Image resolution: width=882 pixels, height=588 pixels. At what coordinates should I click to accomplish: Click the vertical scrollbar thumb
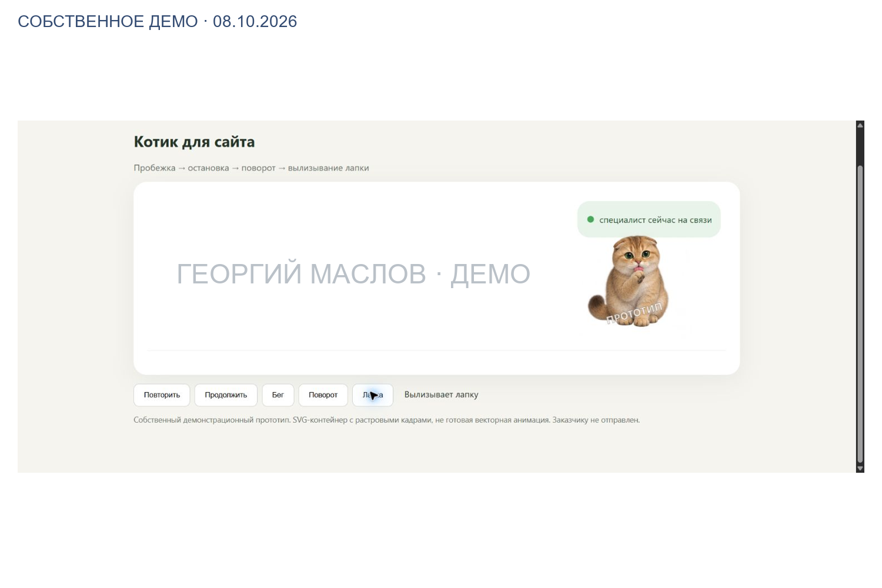(860, 314)
